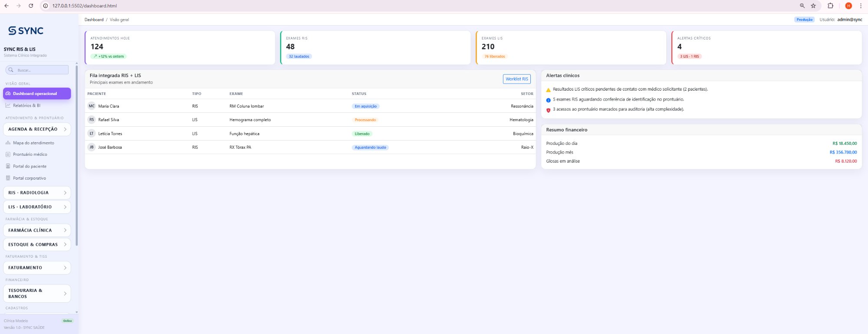
Task: Click the RM Coluna lombar exam cell
Action: [247, 106]
